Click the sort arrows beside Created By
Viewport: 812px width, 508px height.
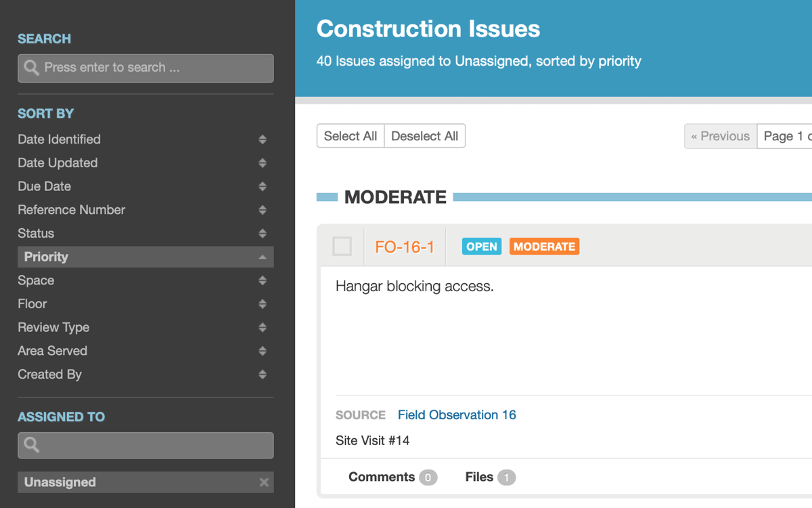coord(263,375)
